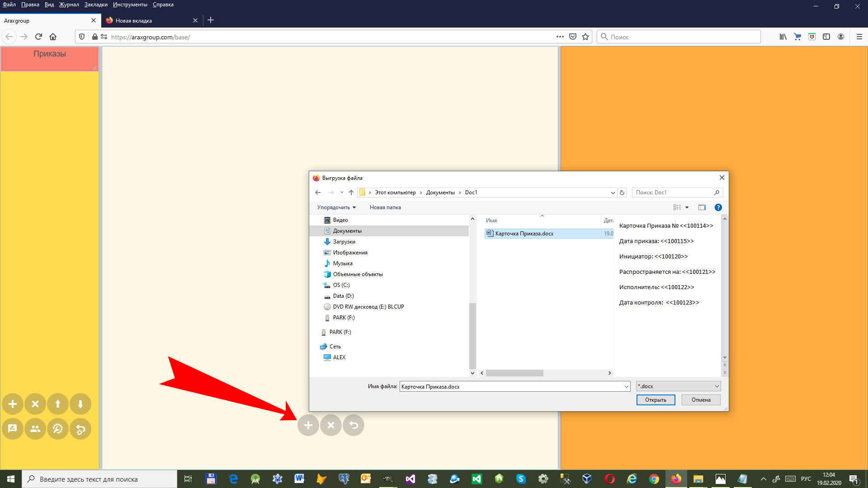Select Загрузки in the folder tree
This screenshot has width=868, height=488.
(344, 242)
